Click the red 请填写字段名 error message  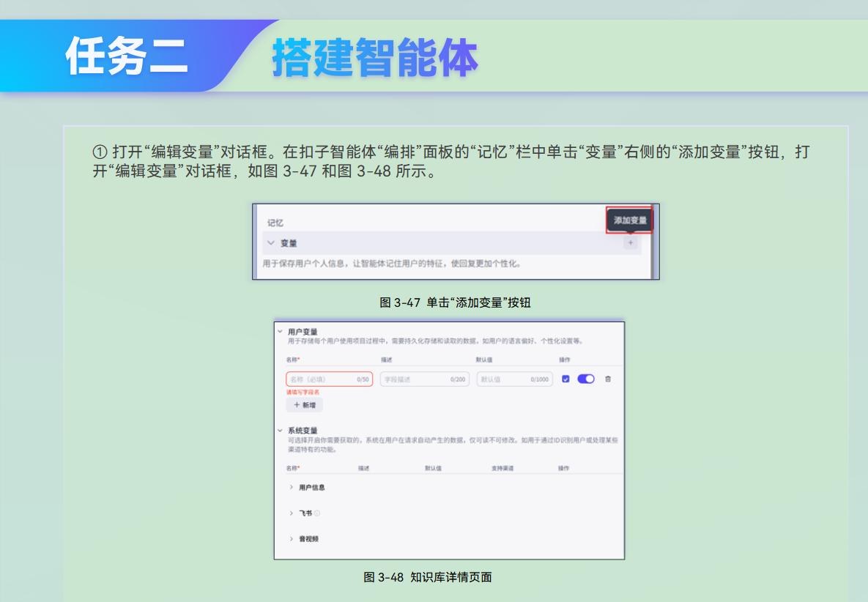303,393
